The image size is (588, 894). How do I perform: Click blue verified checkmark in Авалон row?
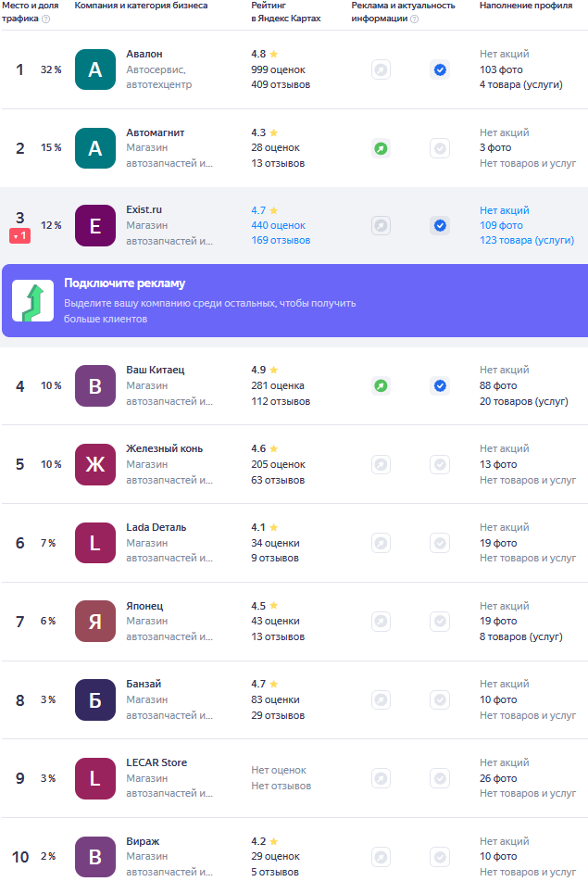(440, 69)
